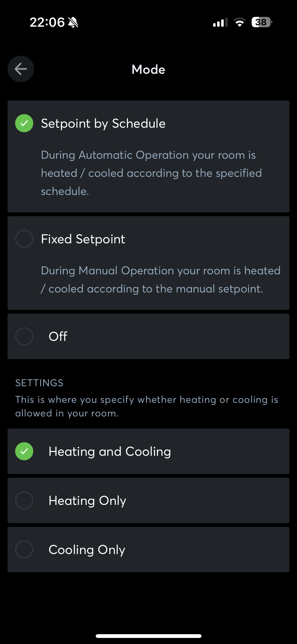The image size is (297, 644).
Task: Tap the green checkmark beside Heating and Cooling
Action: tap(24, 451)
